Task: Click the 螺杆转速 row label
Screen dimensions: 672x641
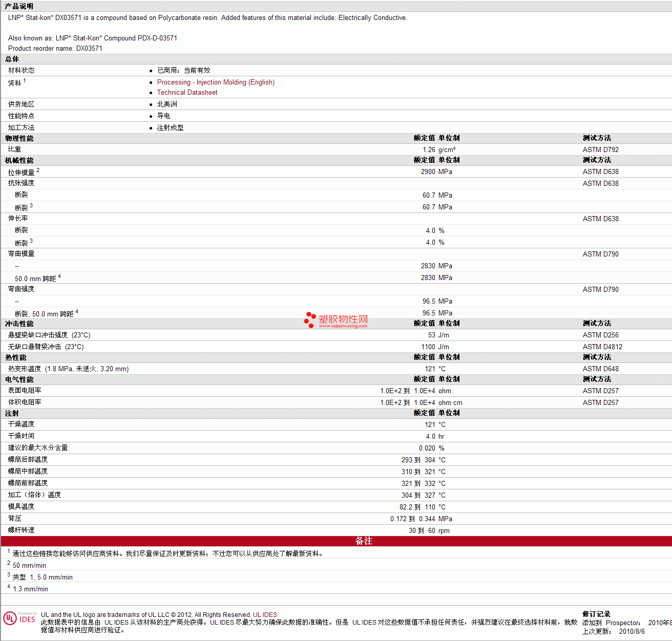Action: (22, 530)
